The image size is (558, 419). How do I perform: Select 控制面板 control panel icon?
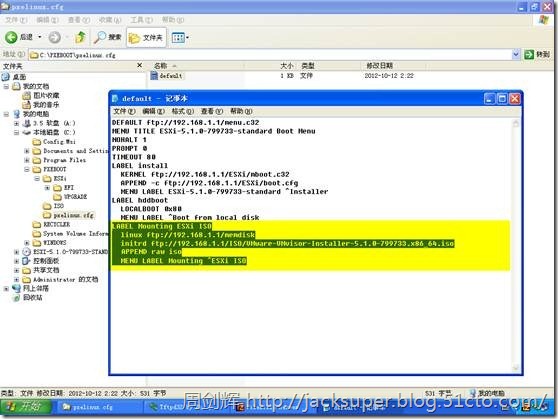[x=26, y=261]
